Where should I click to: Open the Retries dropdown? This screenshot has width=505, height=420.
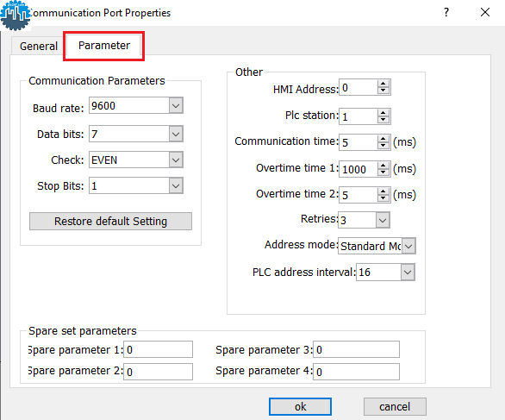pos(383,220)
